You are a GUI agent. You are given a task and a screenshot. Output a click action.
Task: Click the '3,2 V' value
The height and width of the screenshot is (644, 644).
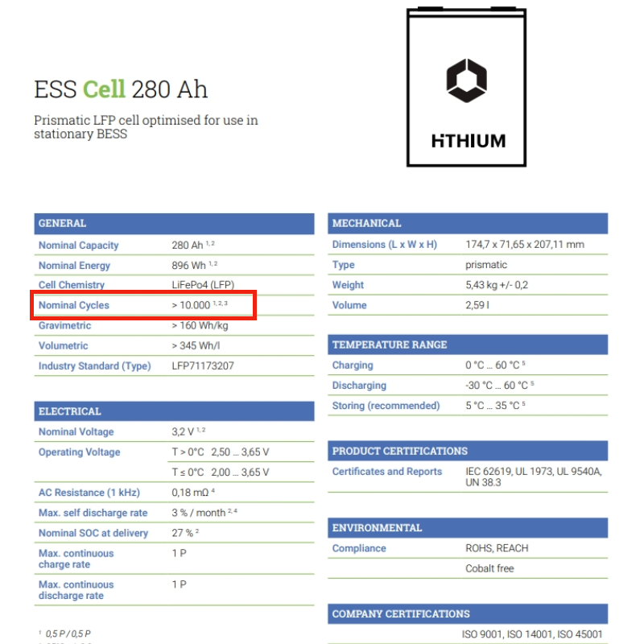pyautogui.click(x=188, y=431)
